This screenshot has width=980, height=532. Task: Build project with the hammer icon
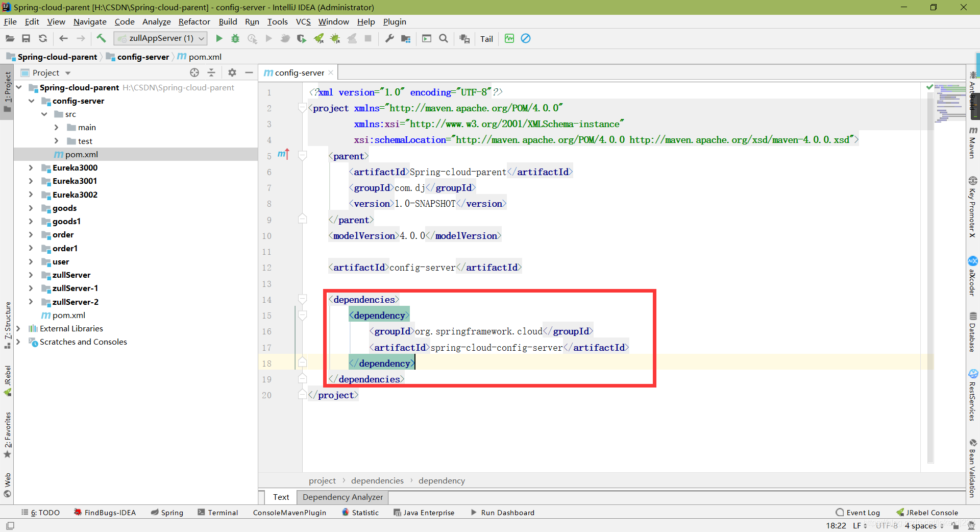point(101,38)
